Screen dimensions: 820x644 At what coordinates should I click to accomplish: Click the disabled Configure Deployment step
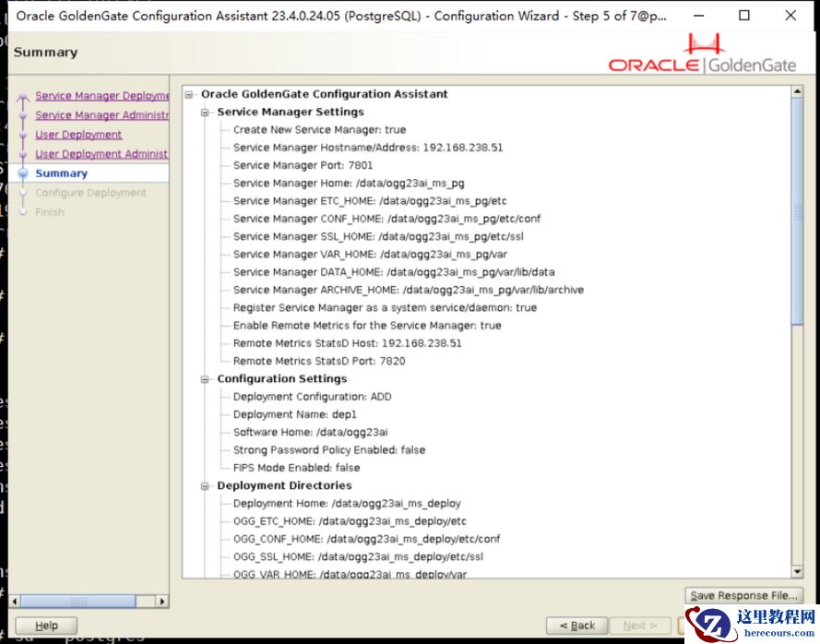tap(91, 193)
